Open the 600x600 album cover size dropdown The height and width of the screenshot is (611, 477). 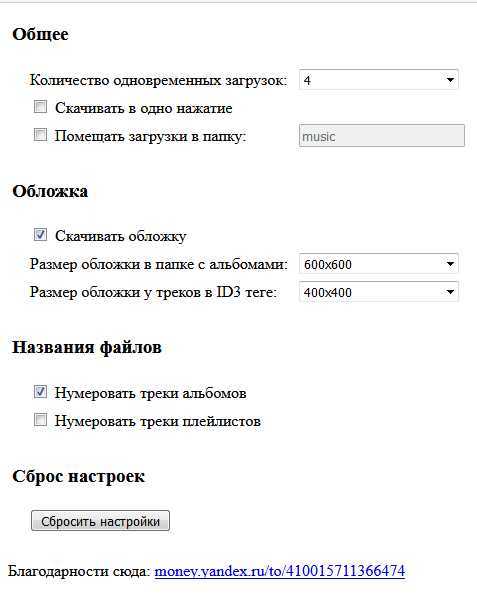[x=378, y=264]
